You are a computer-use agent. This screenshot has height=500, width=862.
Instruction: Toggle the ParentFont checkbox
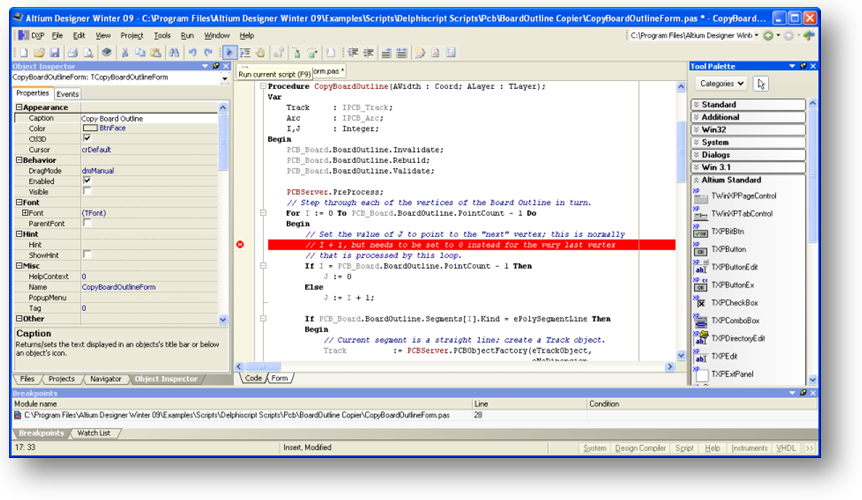(87, 223)
